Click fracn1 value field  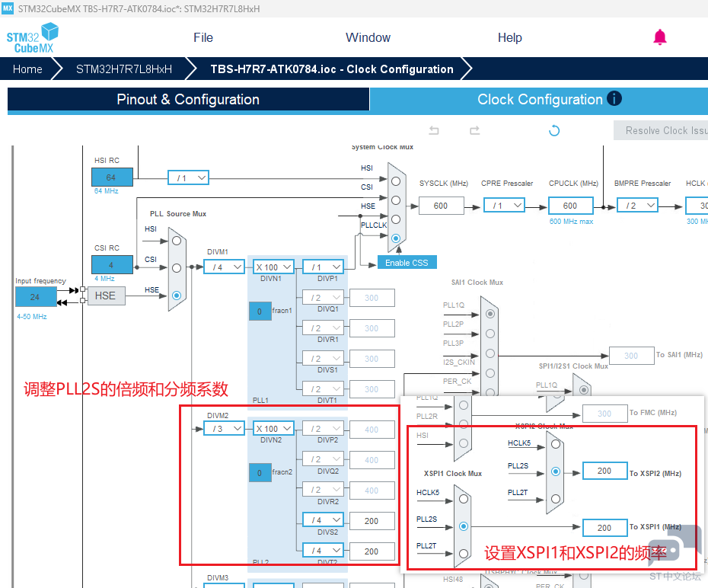tap(260, 312)
